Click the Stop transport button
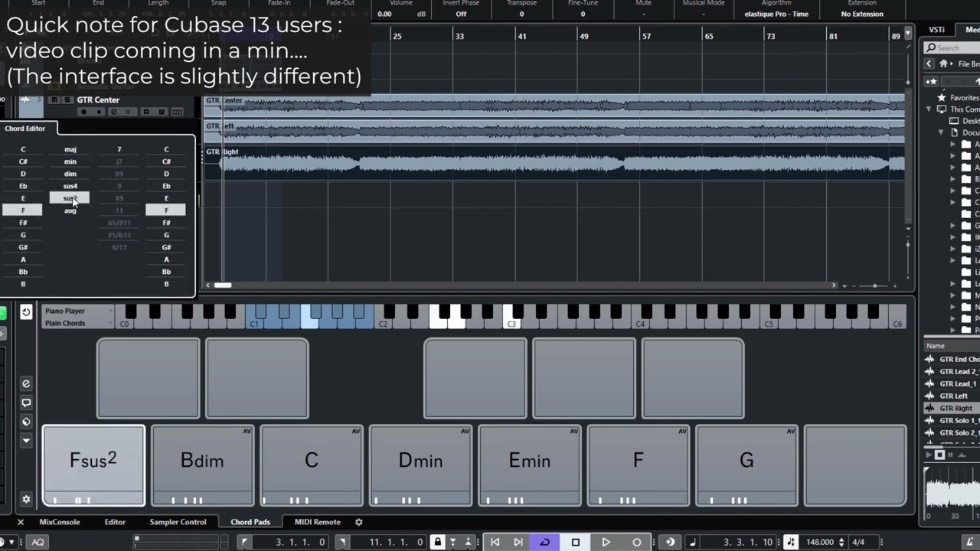 tap(576, 542)
